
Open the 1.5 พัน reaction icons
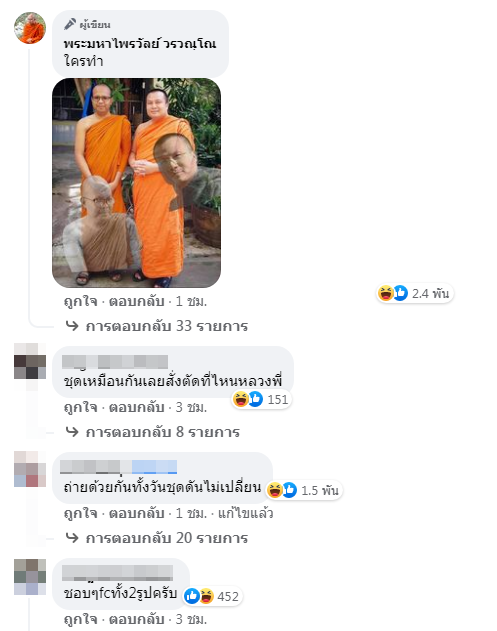[282, 490]
